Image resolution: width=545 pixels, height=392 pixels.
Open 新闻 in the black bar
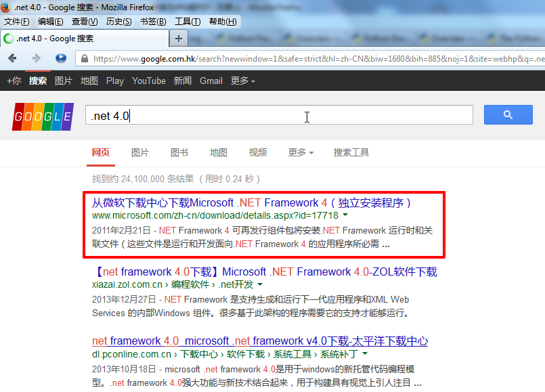pyautogui.click(x=183, y=81)
